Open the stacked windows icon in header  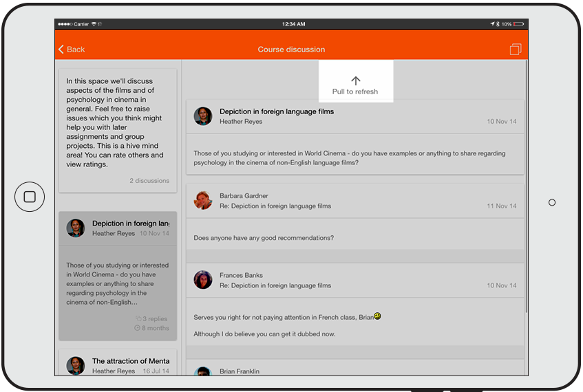click(x=515, y=50)
